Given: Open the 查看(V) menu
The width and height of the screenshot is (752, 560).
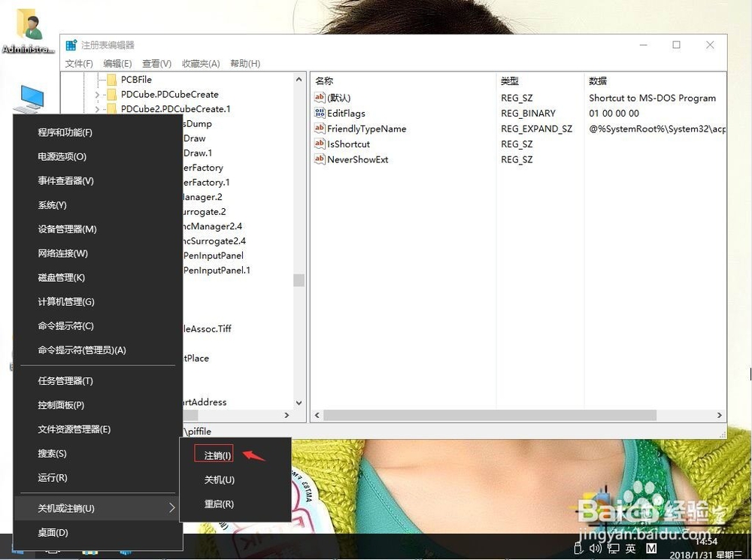Looking at the screenshot, I should [x=157, y=63].
